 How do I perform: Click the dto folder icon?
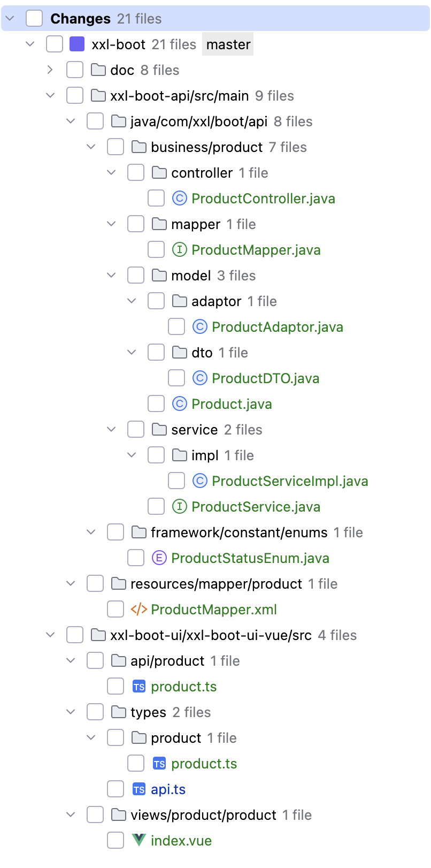pyautogui.click(x=180, y=352)
